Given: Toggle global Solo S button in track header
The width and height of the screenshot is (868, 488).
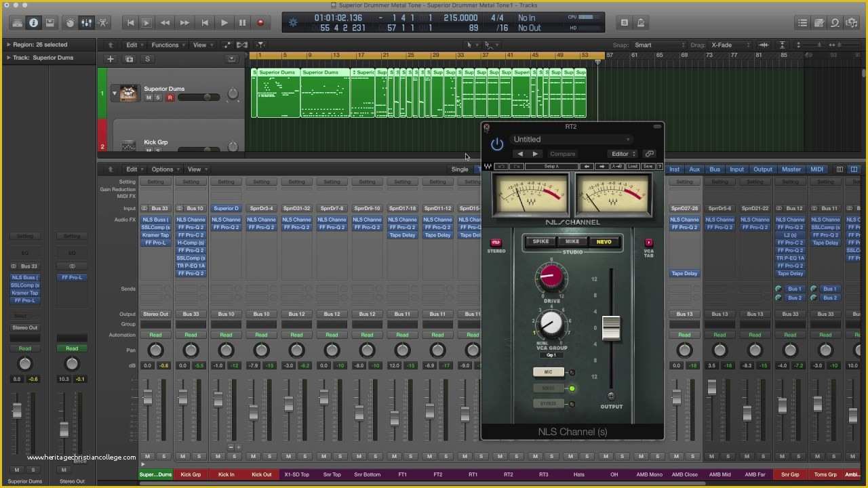Looking at the screenshot, I should click(x=147, y=59).
